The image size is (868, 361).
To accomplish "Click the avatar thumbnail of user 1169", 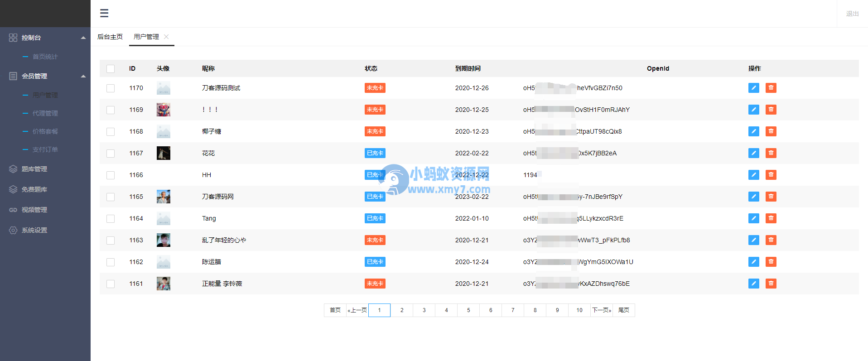I will click(x=163, y=110).
